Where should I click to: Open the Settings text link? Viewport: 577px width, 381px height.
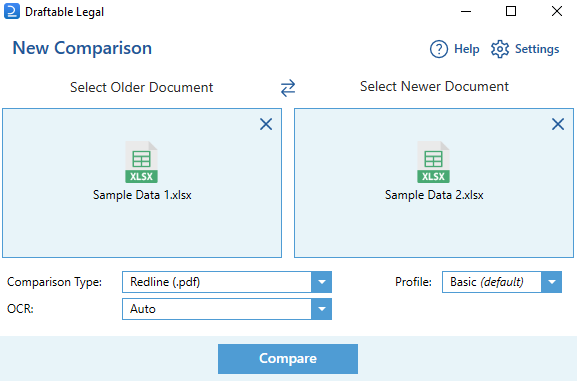coord(537,49)
